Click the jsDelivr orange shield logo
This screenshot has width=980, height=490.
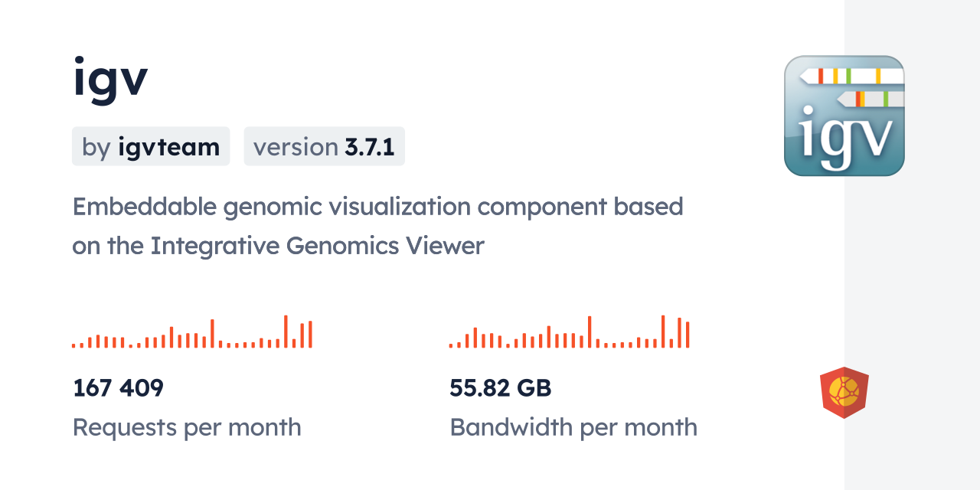[x=844, y=393]
